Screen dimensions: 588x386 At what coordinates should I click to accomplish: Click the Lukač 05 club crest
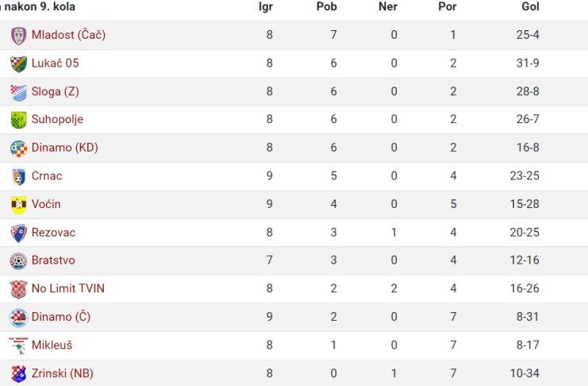coord(18,64)
